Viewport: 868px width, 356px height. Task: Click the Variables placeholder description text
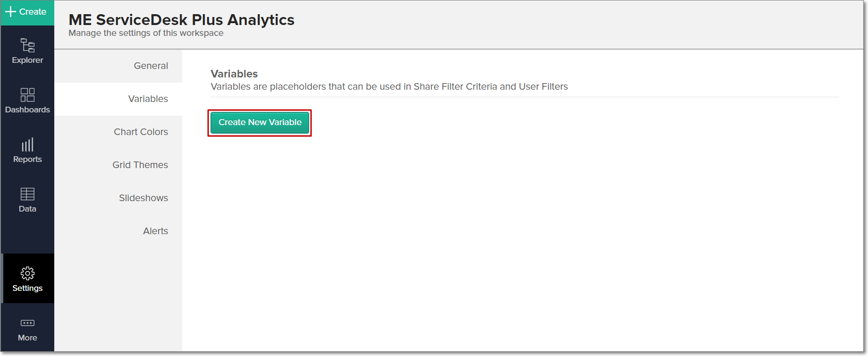389,86
